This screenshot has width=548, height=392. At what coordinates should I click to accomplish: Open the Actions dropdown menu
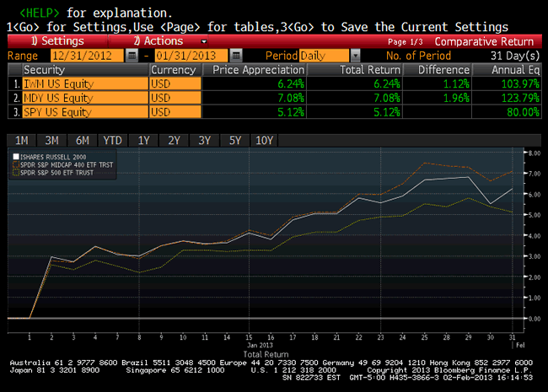pyautogui.click(x=169, y=41)
